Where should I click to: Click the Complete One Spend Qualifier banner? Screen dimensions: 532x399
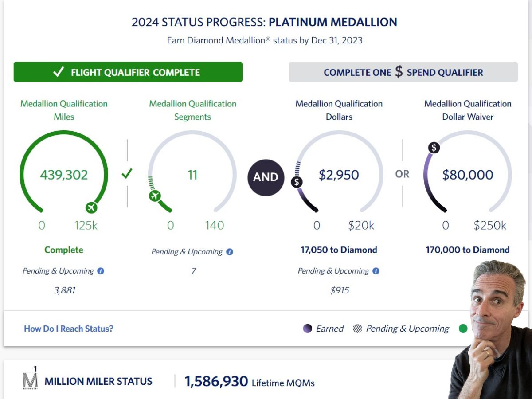click(x=403, y=72)
